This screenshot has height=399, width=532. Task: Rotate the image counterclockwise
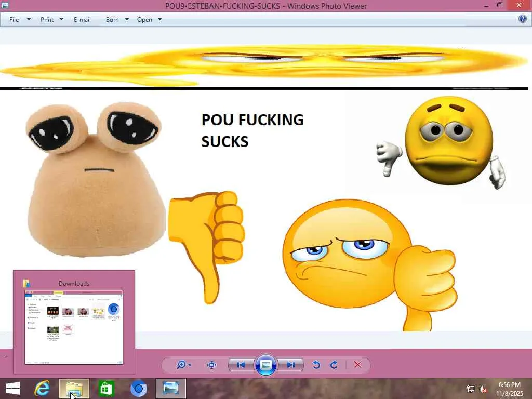pos(316,365)
